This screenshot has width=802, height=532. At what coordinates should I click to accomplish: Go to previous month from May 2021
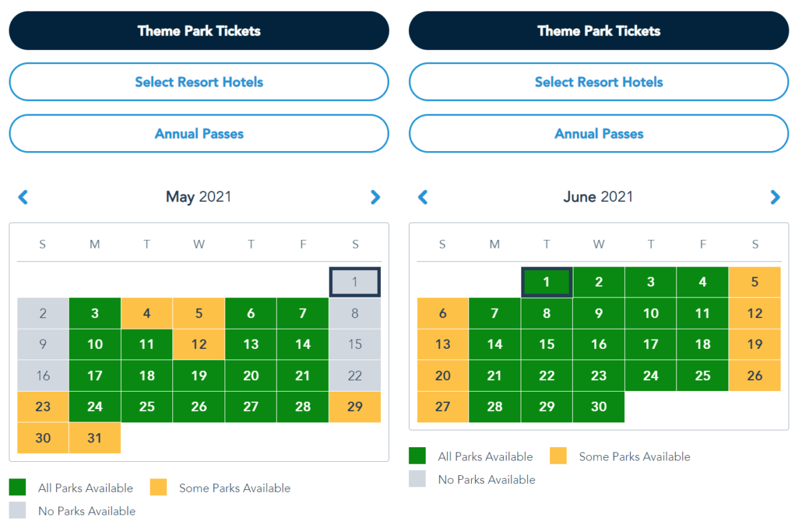(23, 197)
